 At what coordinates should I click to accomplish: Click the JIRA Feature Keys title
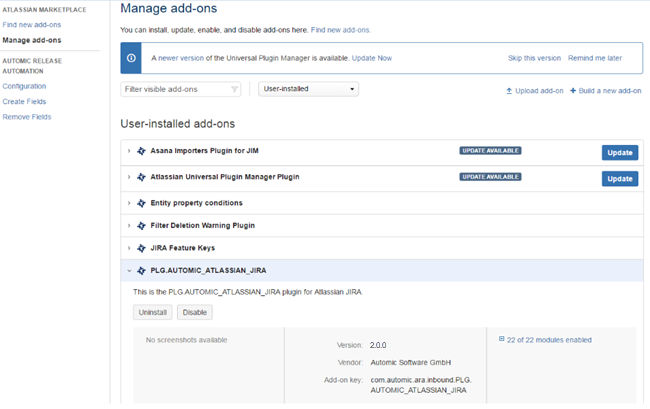click(182, 248)
